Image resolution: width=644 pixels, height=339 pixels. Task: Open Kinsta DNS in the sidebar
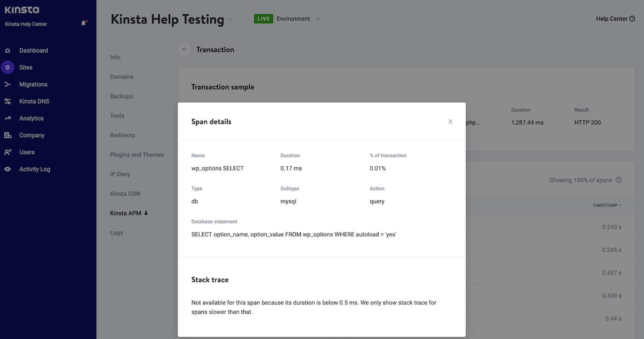click(x=34, y=101)
